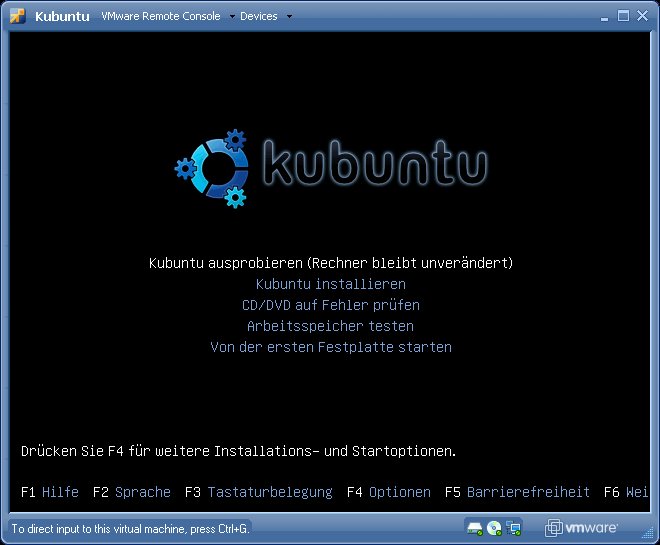
Task: Open F5 Barrierefreiheit accessibility options
Action: point(517,492)
